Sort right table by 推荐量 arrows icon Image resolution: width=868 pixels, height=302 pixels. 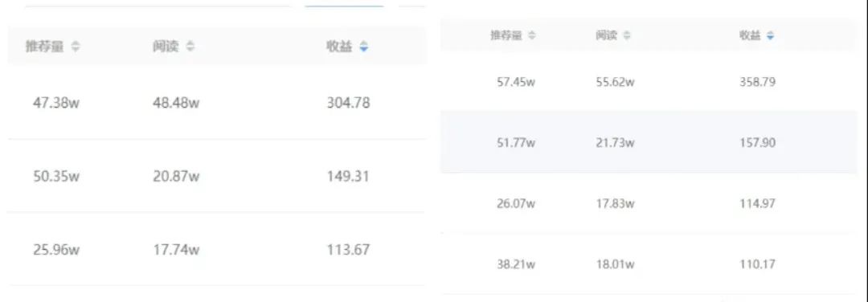click(x=532, y=35)
